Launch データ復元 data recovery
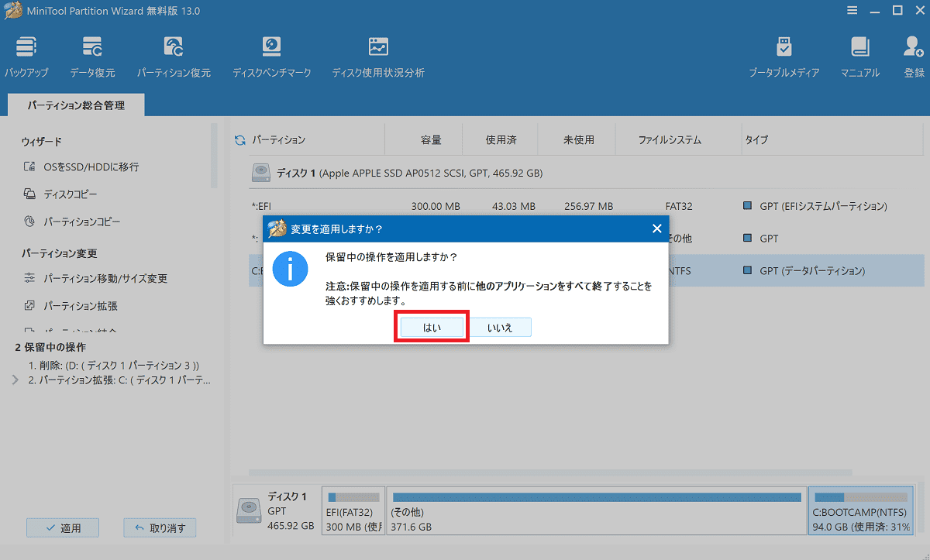930x560 pixels. click(x=92, y=57)
